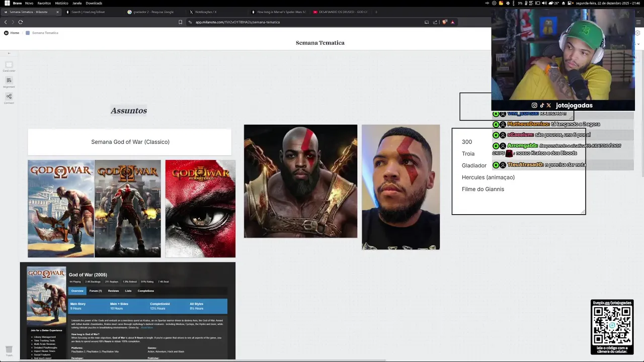Open the Histórico menu
The width and height of the screenshot is (644, 362).
61,3
